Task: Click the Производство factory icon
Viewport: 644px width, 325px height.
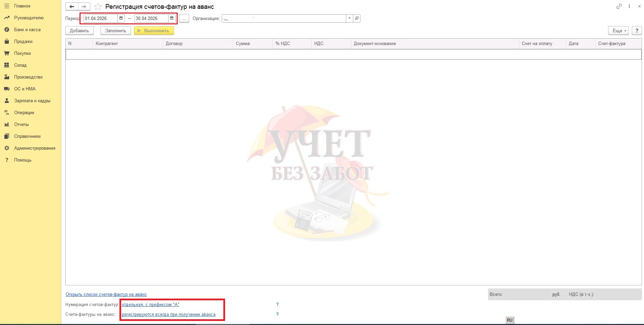Action: pos(7,77)
